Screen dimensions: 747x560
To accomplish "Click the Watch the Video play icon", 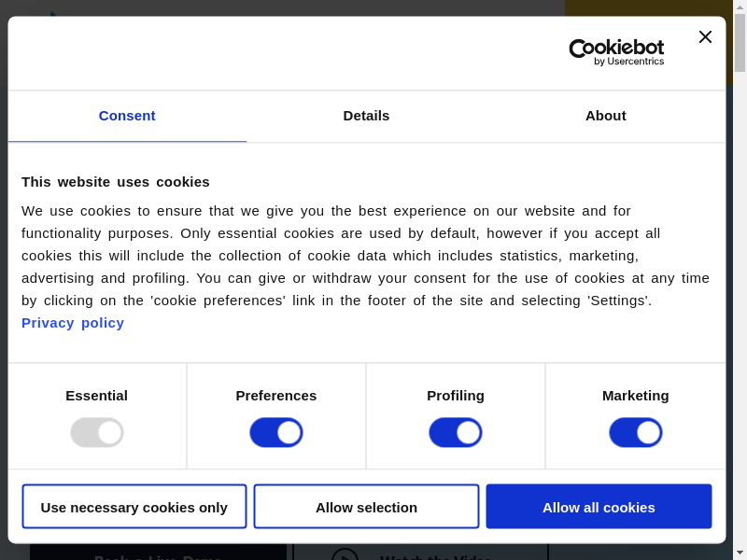I will (345, 554).
